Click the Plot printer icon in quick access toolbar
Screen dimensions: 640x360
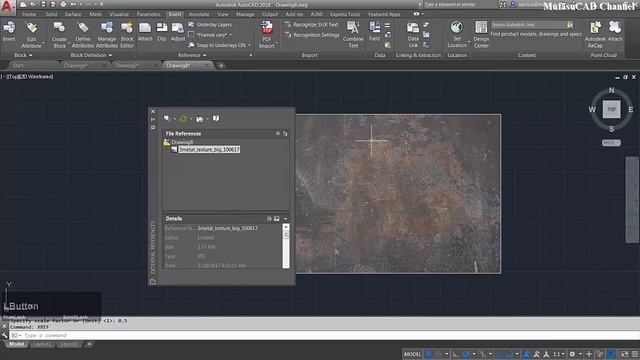(x=63, y=4)
